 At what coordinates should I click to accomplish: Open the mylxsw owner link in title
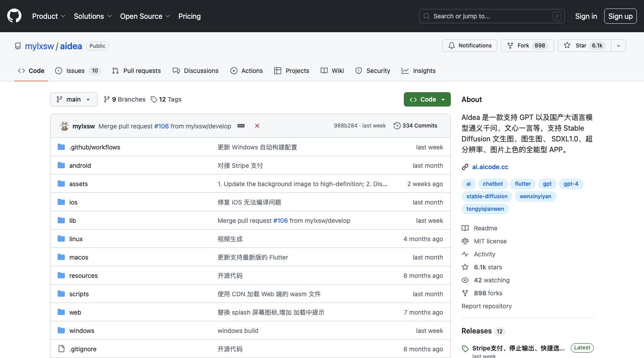(x=39, y=46)
